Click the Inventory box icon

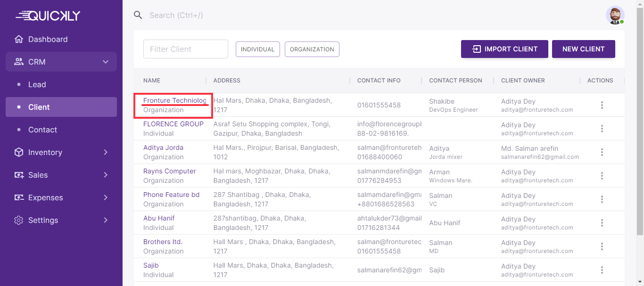(19, 152)
